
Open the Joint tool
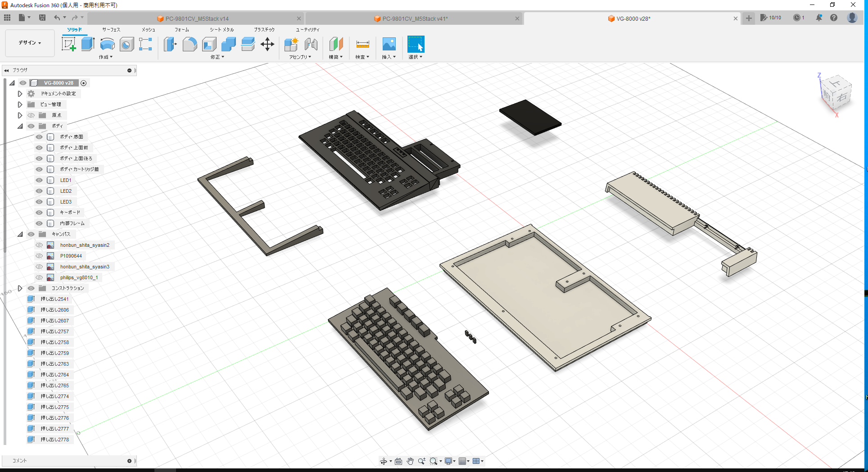coord(311,44)
